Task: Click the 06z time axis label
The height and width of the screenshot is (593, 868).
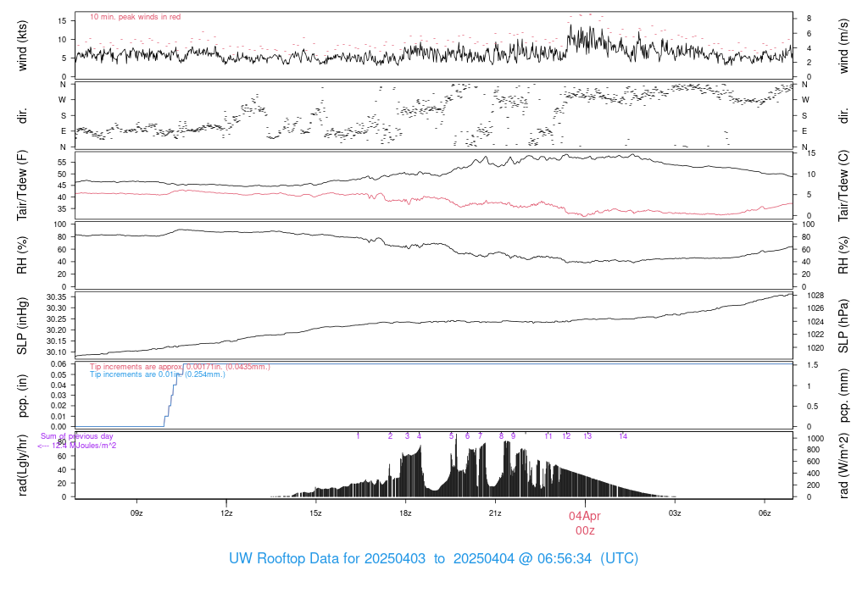Action: [764, 513]
